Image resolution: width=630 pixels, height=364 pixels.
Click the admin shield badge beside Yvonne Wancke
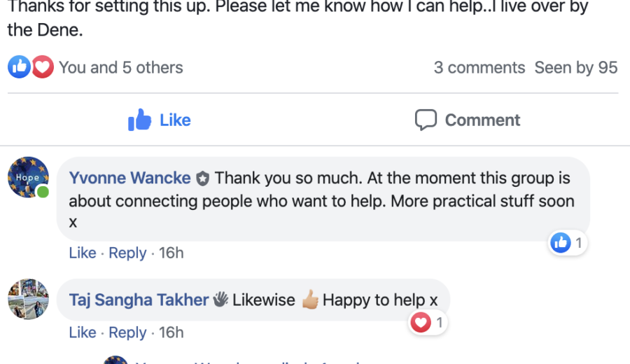203,178
